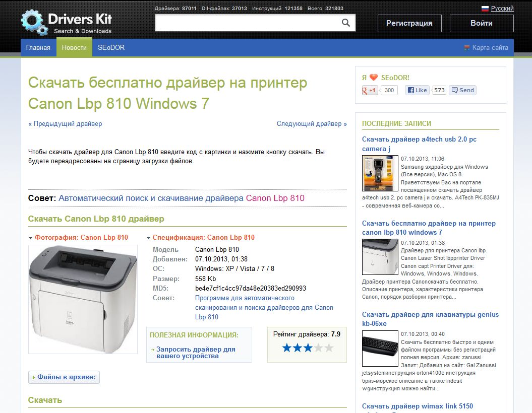Open Скачать драйвер a4tech usb 2.0 post

pyautogui.click(x=420, y=144)
